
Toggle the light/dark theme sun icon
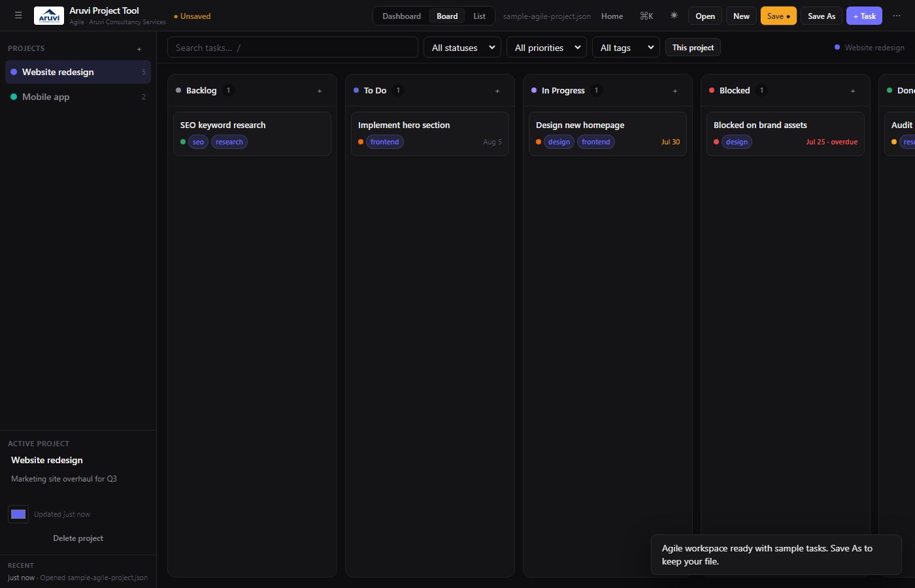point(674,16)
